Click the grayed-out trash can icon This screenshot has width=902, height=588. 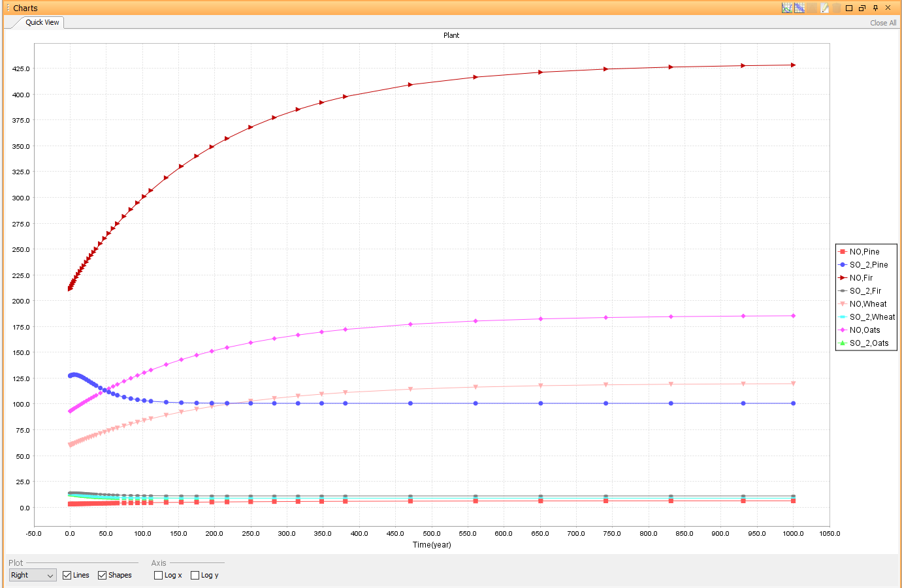point(837,8)
